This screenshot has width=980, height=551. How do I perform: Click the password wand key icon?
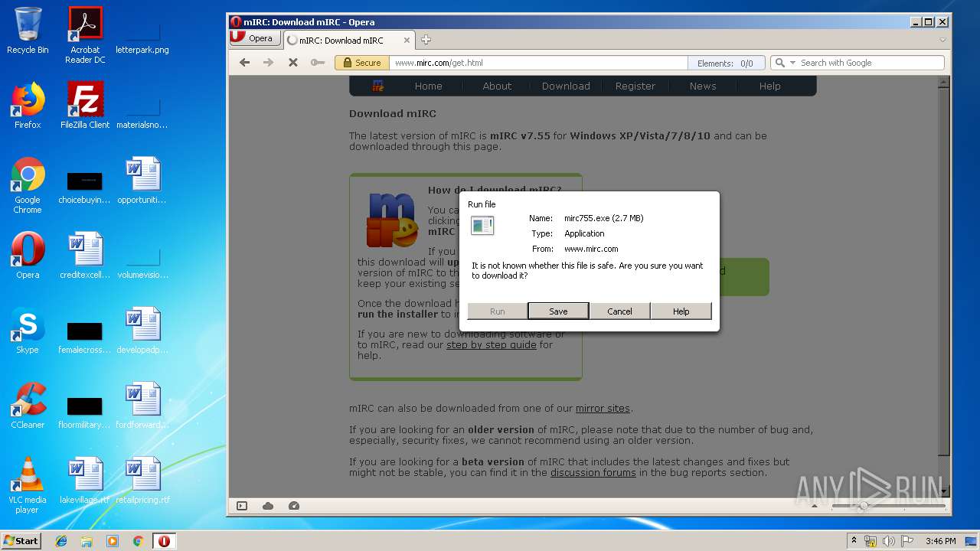click(x=317, y=63)
